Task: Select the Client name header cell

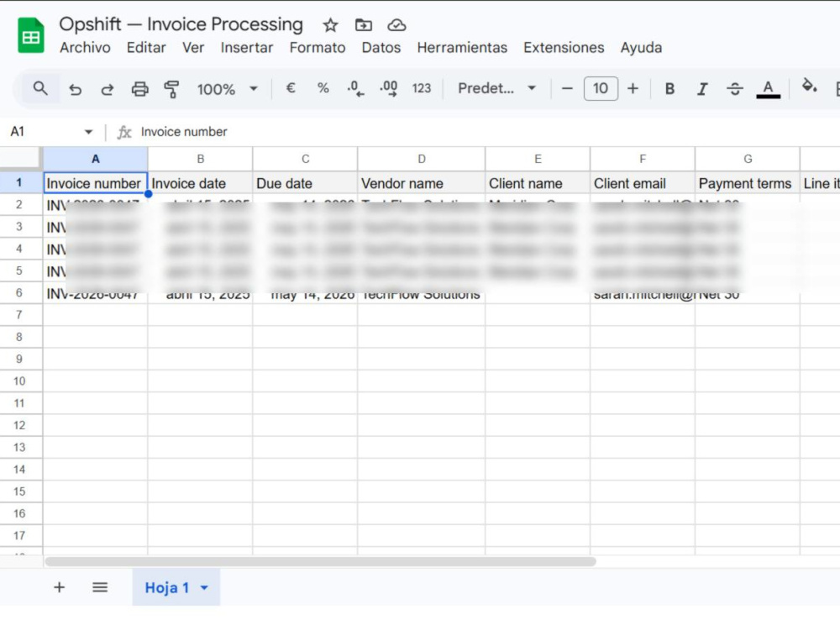Action: pyautogui.click(x=538, y=183)
